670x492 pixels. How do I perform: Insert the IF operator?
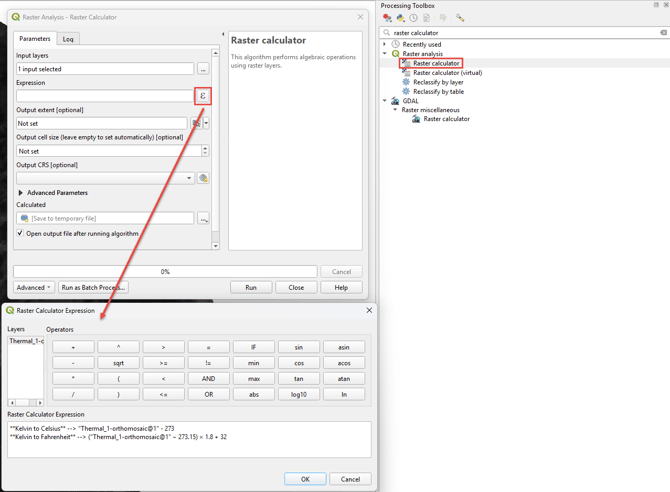254,347
